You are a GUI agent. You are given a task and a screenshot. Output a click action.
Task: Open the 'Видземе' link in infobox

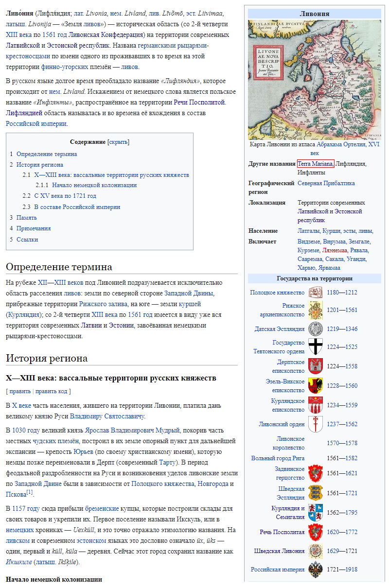click(309, 242)
